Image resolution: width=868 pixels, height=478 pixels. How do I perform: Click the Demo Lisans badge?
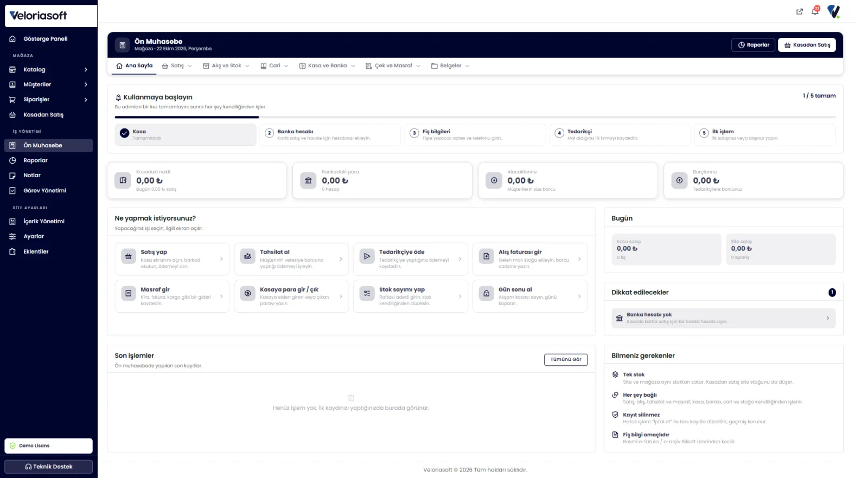pyautogui.click(x=48, y=446)
